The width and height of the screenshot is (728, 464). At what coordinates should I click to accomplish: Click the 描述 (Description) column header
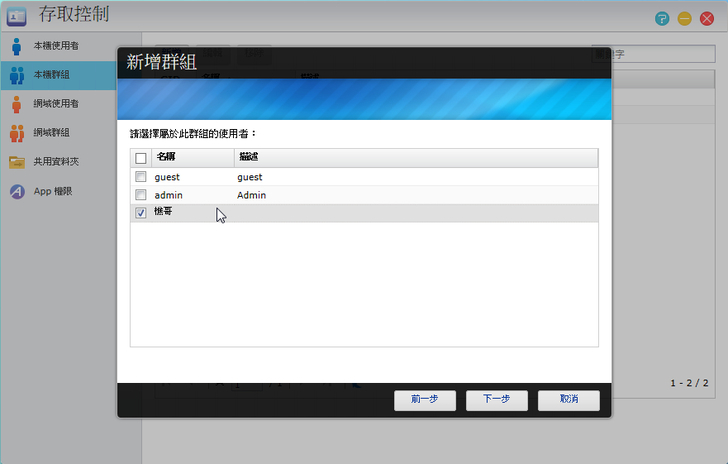[416, 158]
